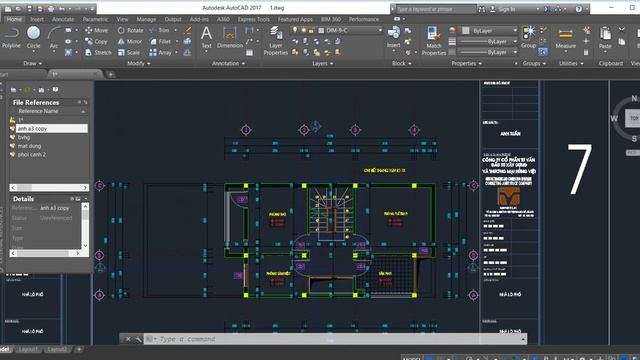Click the Mirror tool
This screenshot has height=360, width=640.
point(130,41)
